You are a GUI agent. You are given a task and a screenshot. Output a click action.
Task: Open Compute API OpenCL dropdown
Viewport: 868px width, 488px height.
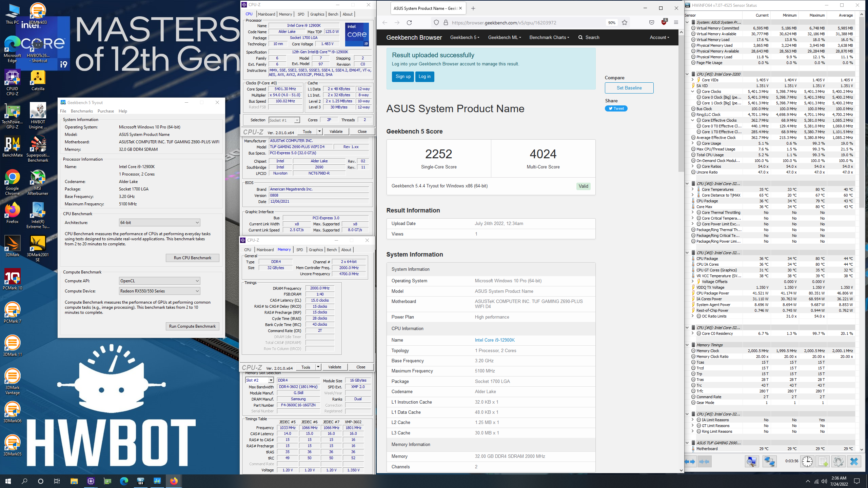tap(159, 281)
